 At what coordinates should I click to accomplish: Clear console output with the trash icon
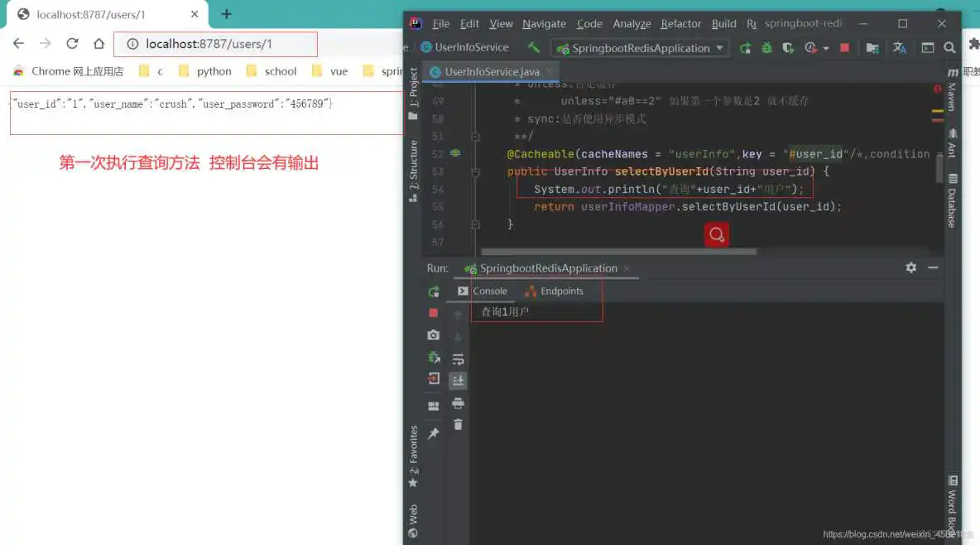tap(458, 425)
